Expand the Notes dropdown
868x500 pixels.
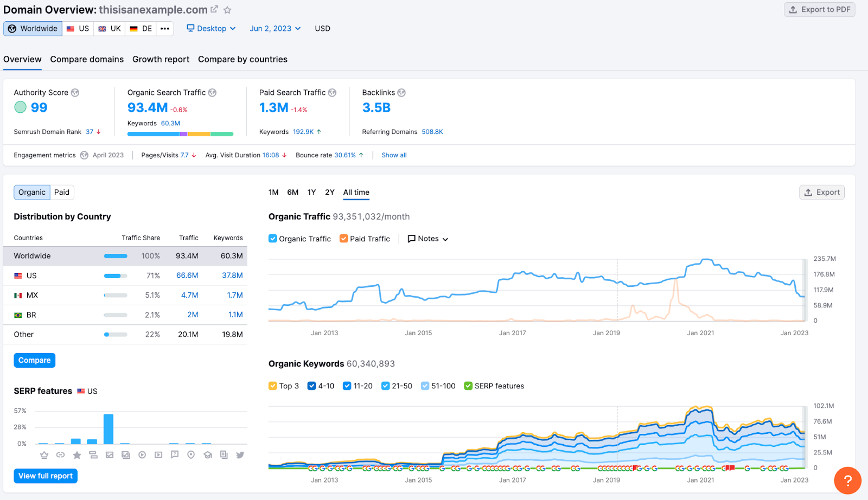[x=427, y=239]
